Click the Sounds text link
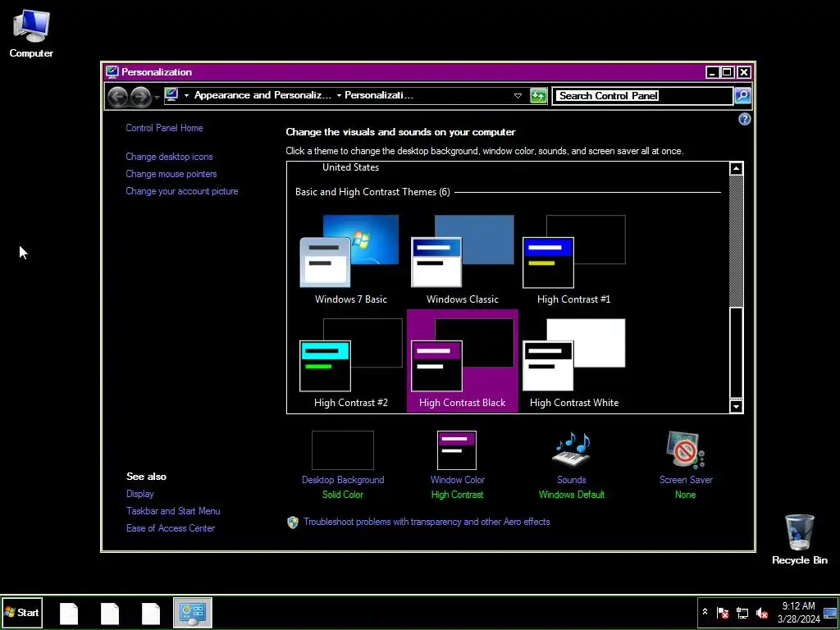The width and height of the screenshot is (840, 630). tap(572, 479)
